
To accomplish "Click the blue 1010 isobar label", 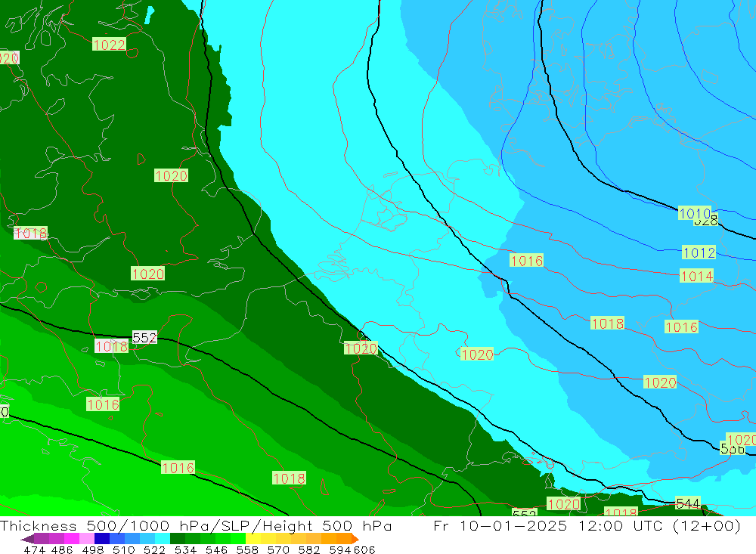I will coord(694,213).
